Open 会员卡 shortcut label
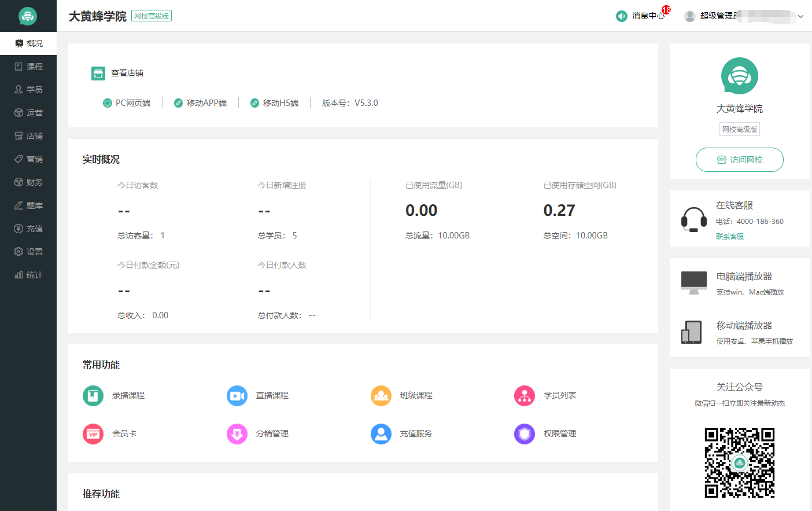 point(124,433)
